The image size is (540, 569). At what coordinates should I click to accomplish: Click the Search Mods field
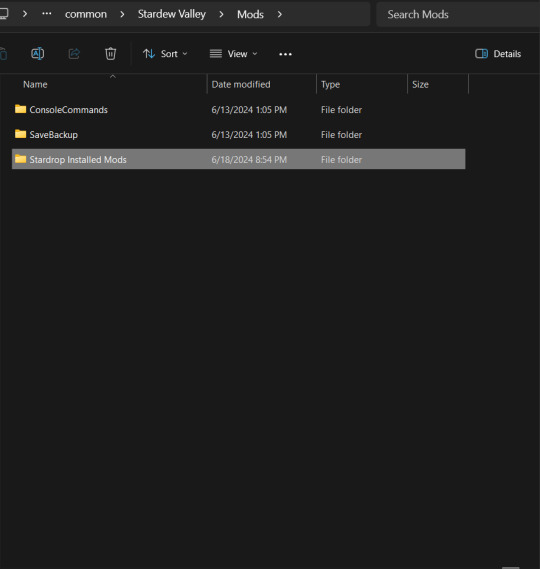coord(458,15)
